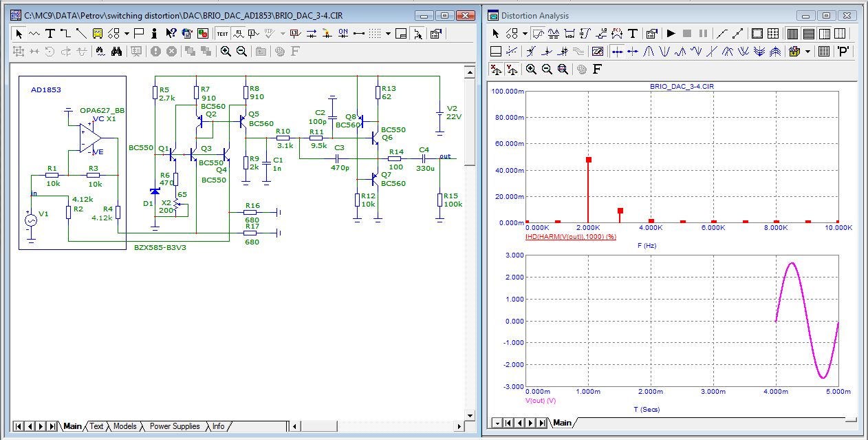Open the graphics shapes dropdown arrow
The height and width of the screenshot is (440, 868).
pyautogui.click(x=127, y=33)
